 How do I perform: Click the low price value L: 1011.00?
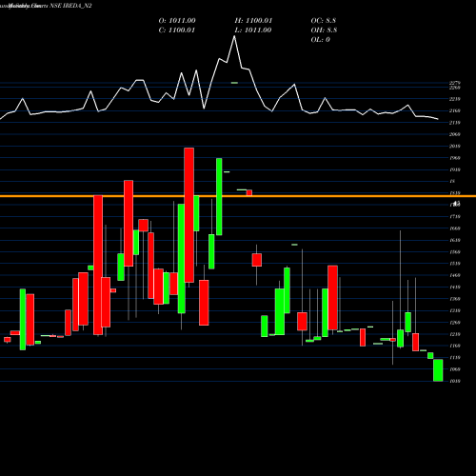click(253, 30)
